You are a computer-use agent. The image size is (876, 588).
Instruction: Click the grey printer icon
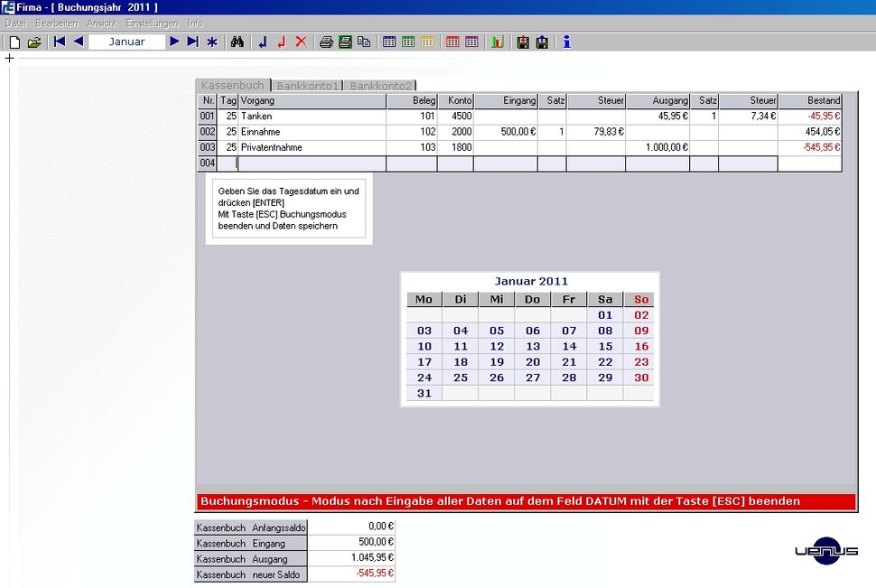click(x=326, y=42)
